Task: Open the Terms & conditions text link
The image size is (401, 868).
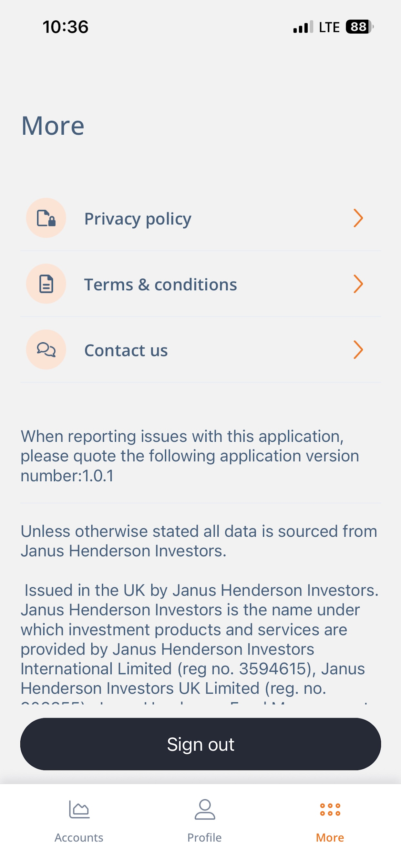Action: click(x=160, y=284)
